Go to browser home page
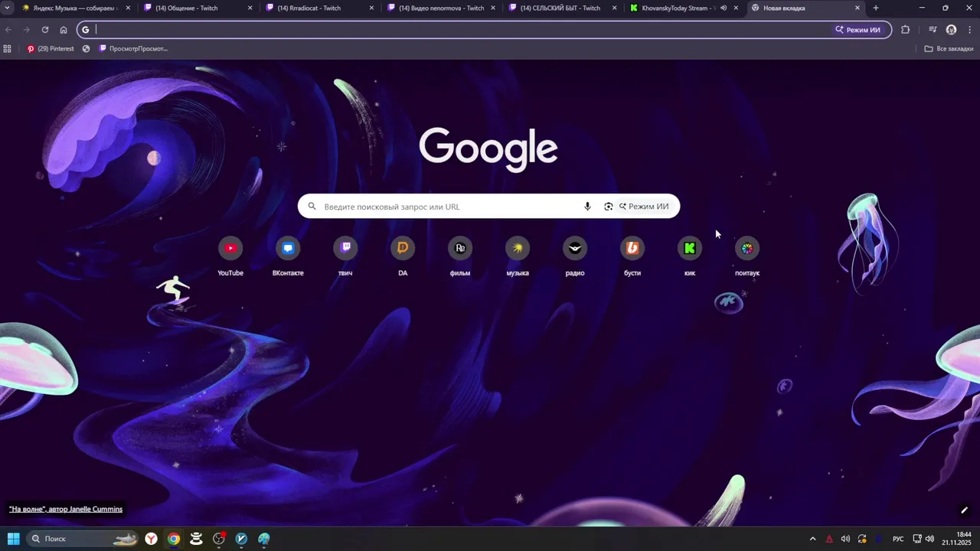 [x=64, y=30]
